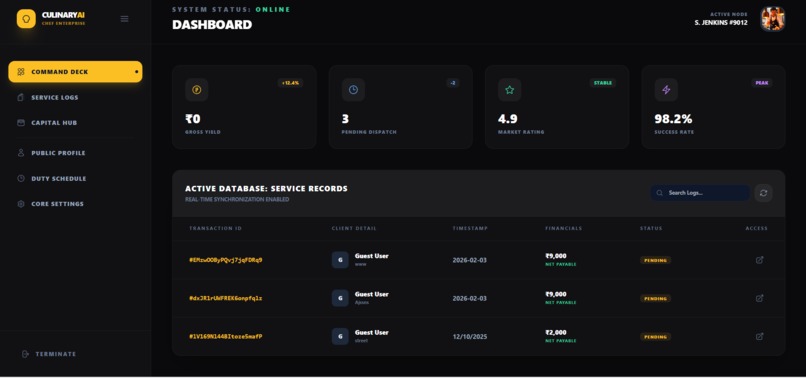Image resolution: width=806 pixels, height=378 pixels.
Task: Click the Timestamp column header
Action: [470, 228]
